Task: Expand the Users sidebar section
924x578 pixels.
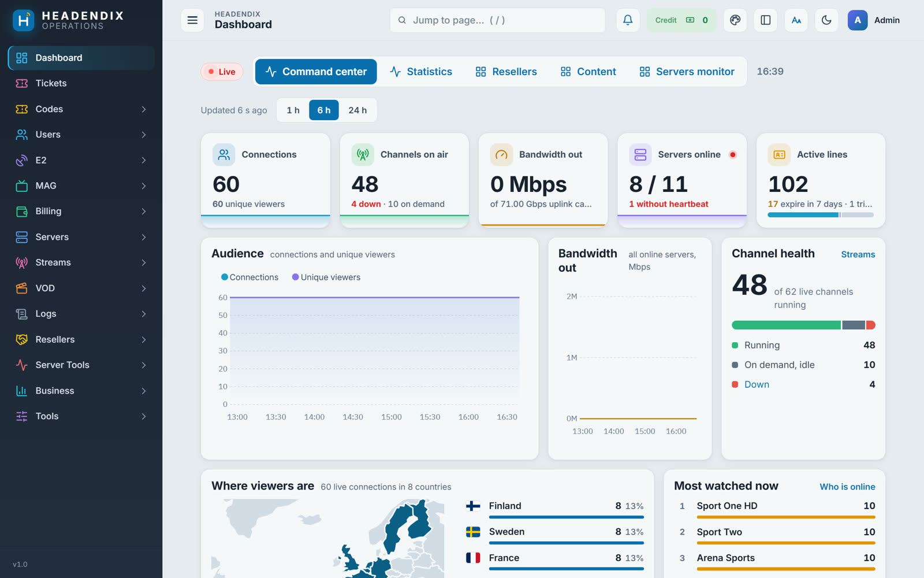Action: pos(81,135)
